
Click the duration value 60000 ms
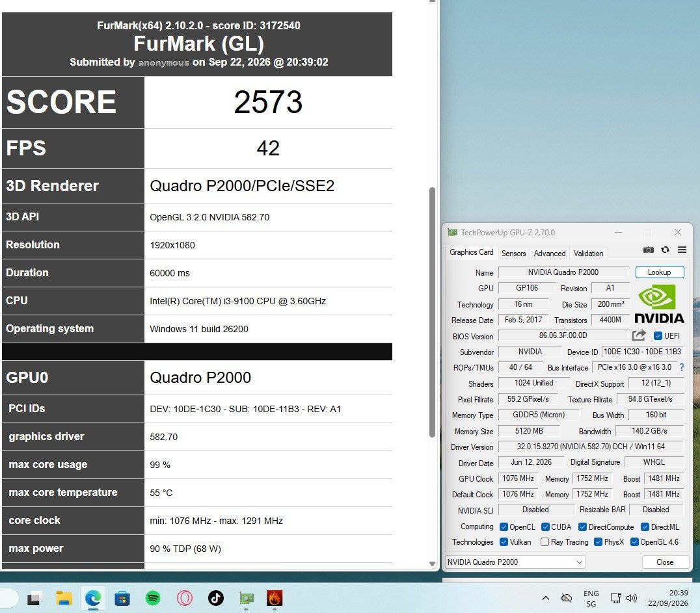[170, 273]
